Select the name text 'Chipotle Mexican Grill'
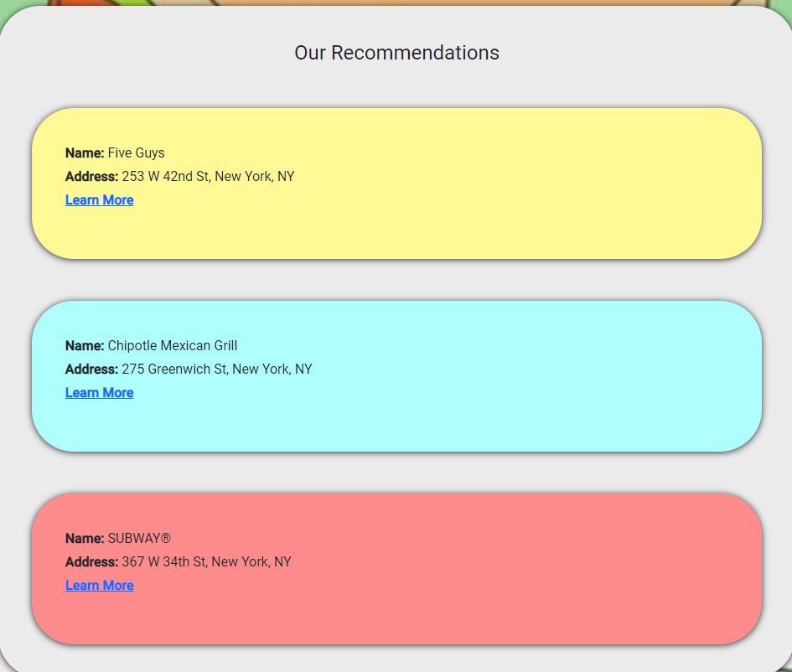This screenshot has height=672, width=792. 173,346
